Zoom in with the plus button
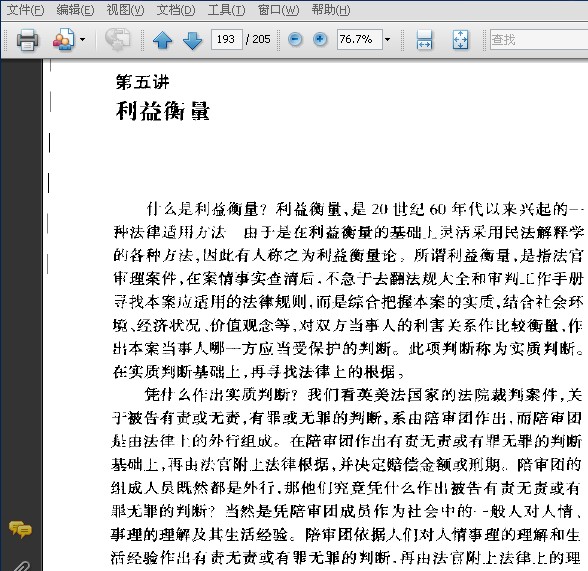 [x=320, y=39]
